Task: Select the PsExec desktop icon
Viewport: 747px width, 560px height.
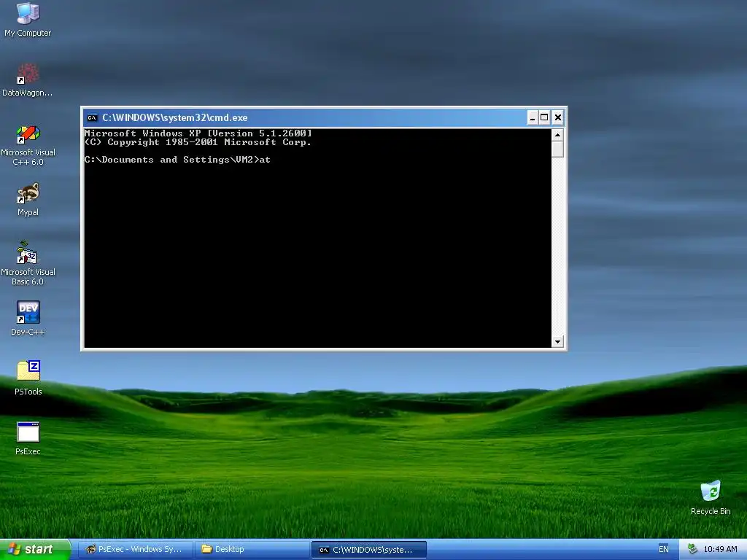Action: (x=28, y=438)
